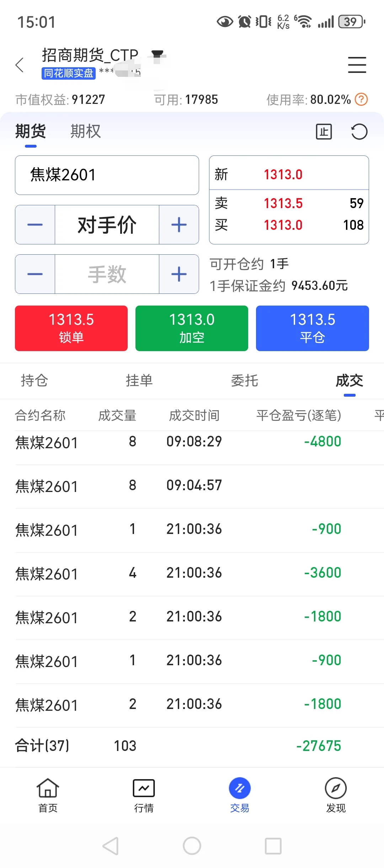Tap 手数 quantity input field
This screenshot has height=868, width=384.
point(107,274)
